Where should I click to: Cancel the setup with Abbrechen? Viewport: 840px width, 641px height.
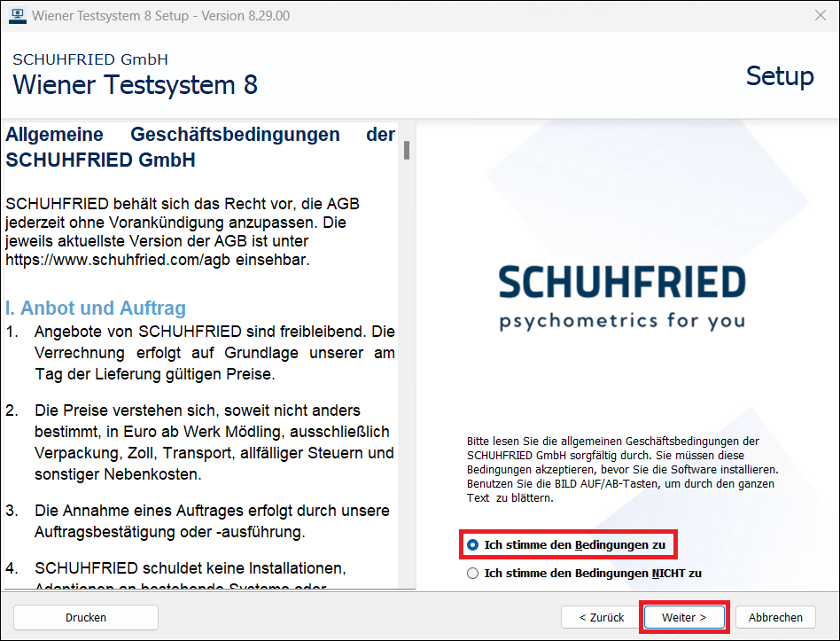775,617
